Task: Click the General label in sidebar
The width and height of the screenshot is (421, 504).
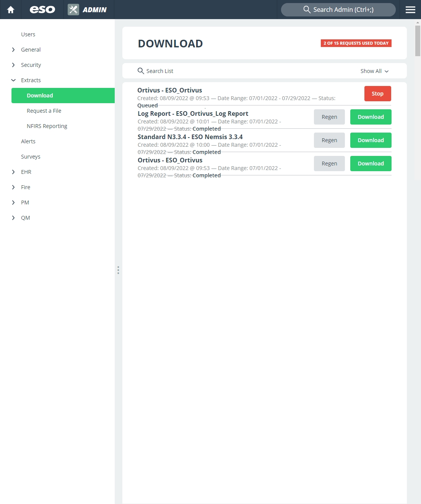Action: pos(31,50)
